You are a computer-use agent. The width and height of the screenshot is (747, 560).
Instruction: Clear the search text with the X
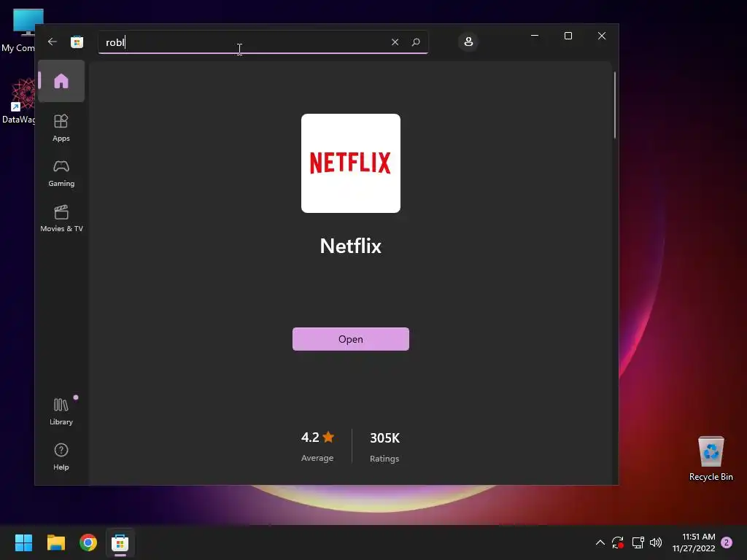pos(395,42)
